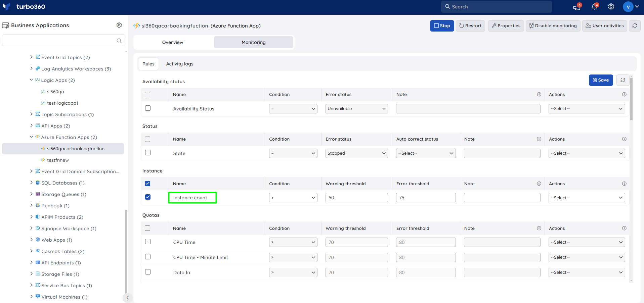Select sl360qa logic app in tree
Image resolution: width=644 pixels, height=303 pixels.
coord(55,92)
